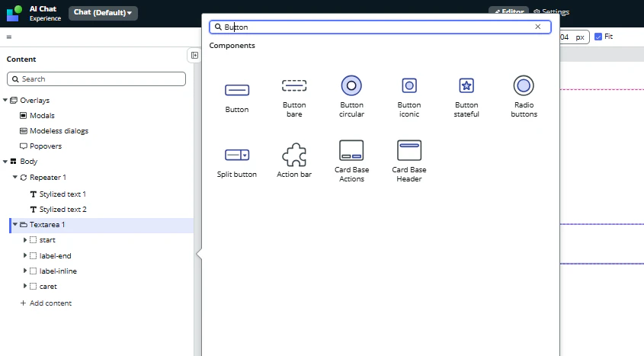This screenshot has height=356, width=644.
Task: Select Stylized text 2
Action: [62, 209]
